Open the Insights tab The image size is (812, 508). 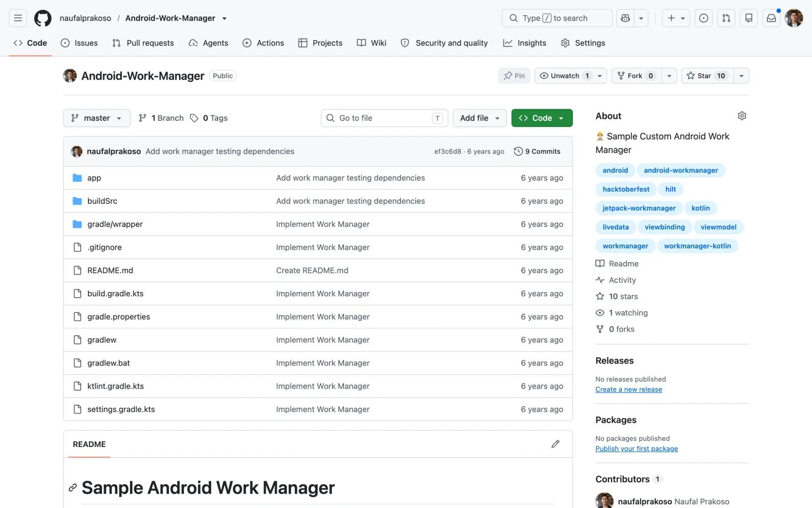[x=525, y=43]
